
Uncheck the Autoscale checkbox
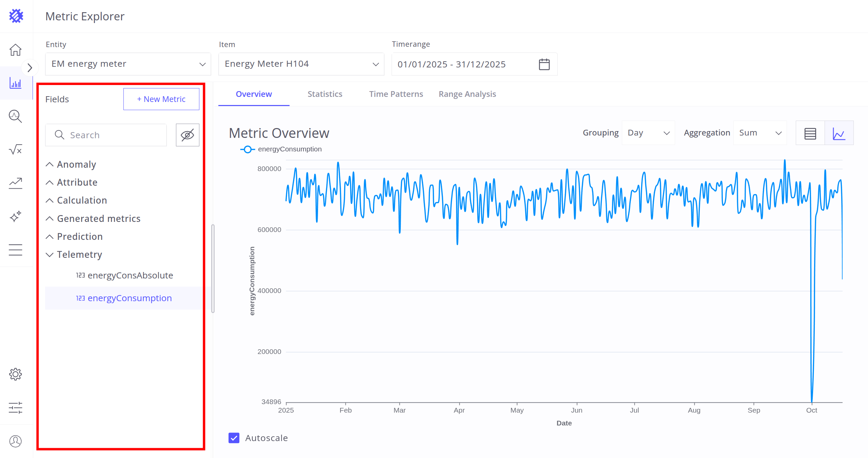(234, 438)
